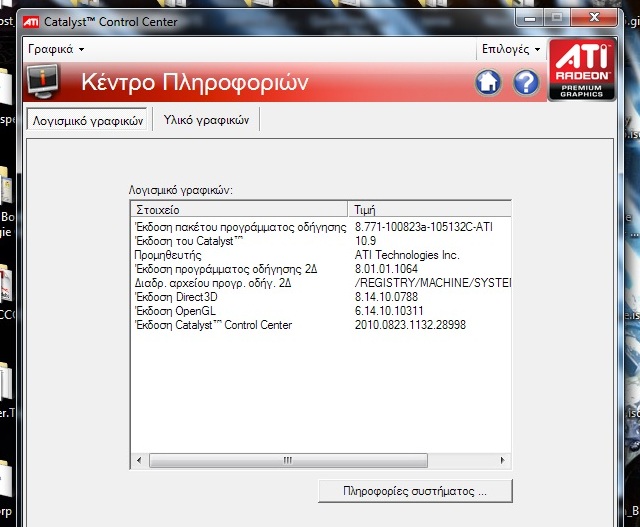Open the Γραφικά dropdown menu
This screenshot has width=640, height=527.
click(56, 49)
